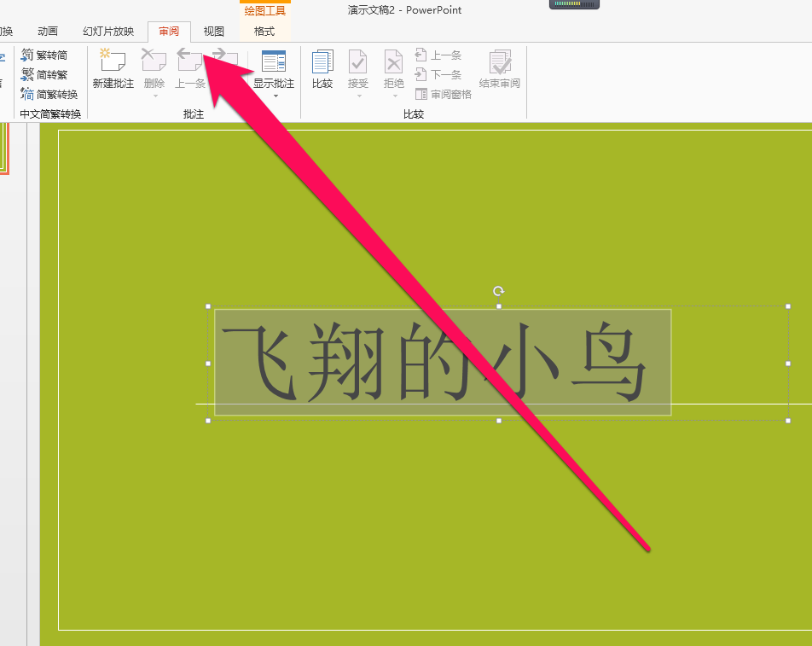Screen dimensions: 812x646
Task: Open the 审阅窗格 reviewing pane
Action: point(444,94)
